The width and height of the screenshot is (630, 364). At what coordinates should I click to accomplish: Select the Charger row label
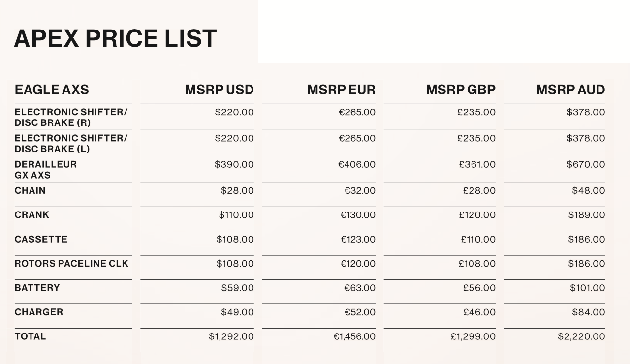pos(39,312)
